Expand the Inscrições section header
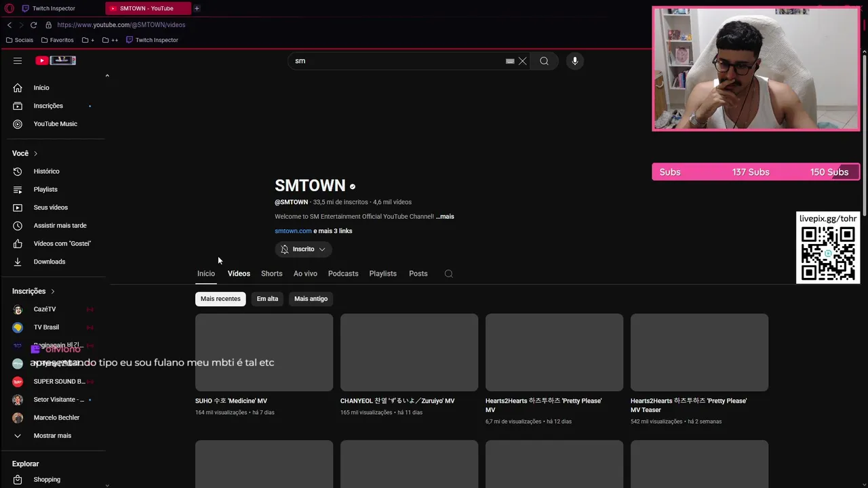Image resolution: width=868 pixels, height=488 pixels. coord(33,291)
